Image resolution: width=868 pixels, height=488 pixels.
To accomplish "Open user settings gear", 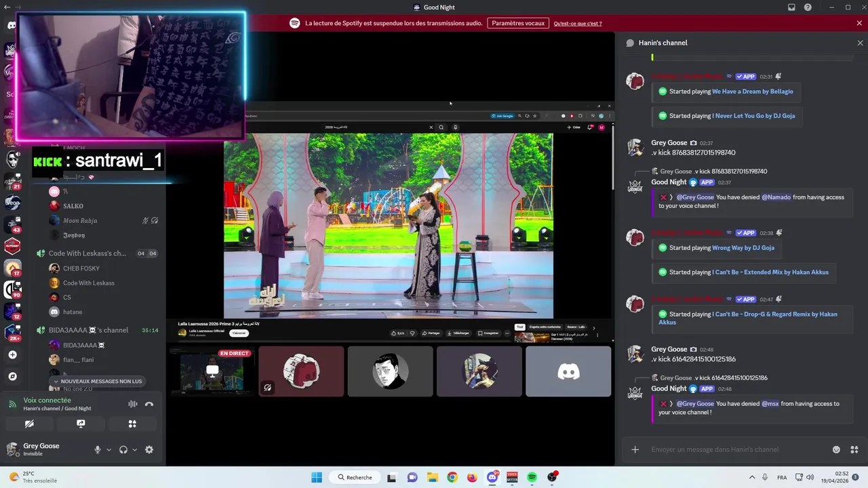I will [x=149, y=449].
